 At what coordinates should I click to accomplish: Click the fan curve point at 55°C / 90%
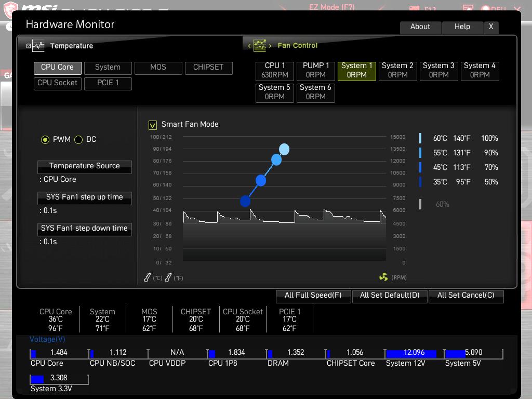tap(276, 159)
